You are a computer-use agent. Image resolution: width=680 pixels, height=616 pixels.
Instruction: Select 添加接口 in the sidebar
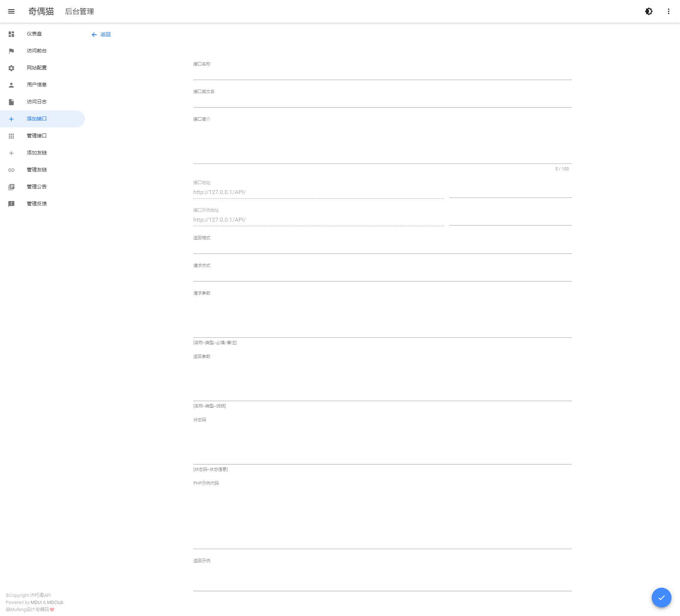click(42, 119)
